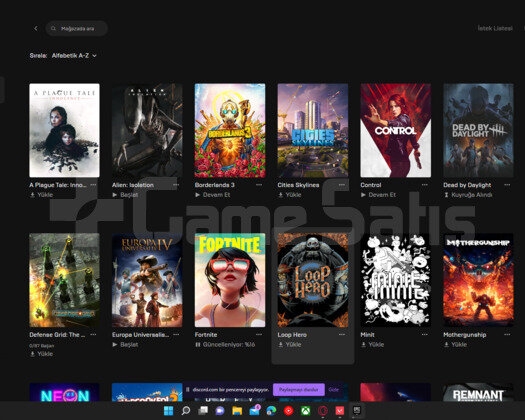
Task: Open YouTube Music in the taskbar
Action: click(x=288, y=410)
